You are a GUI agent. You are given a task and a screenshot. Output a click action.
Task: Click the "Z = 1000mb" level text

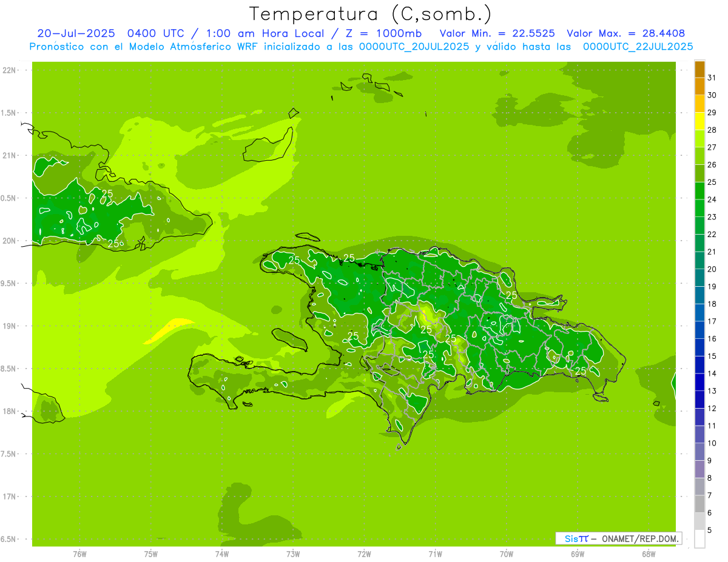click(383, 33)
